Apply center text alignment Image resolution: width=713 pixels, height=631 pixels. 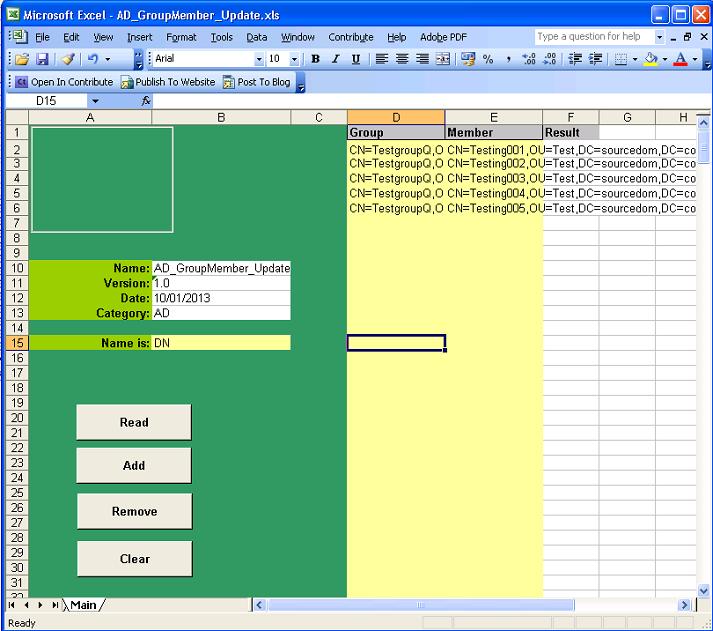(x=400, y=60)
